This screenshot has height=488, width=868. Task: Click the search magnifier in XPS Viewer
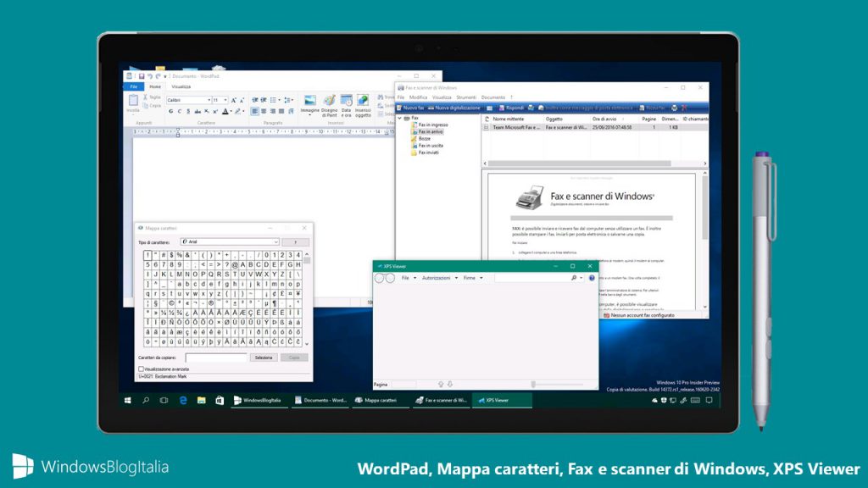coord(574,278)
